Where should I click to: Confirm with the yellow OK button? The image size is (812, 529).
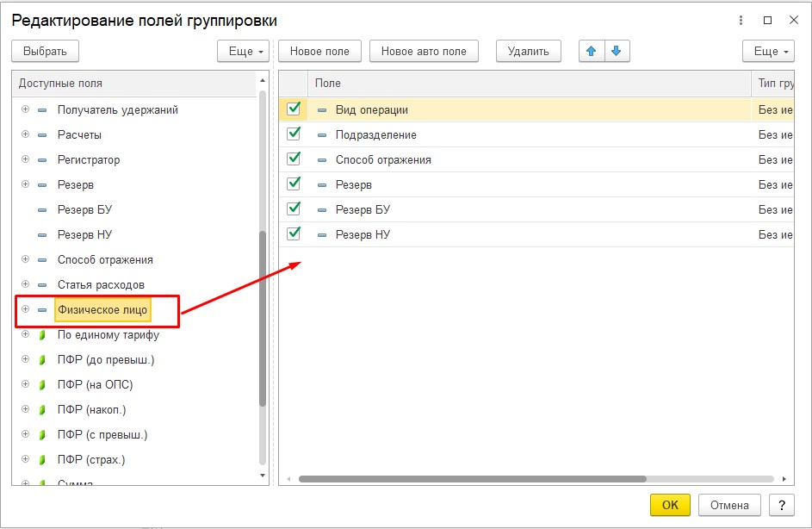click(x=670, y=505)
